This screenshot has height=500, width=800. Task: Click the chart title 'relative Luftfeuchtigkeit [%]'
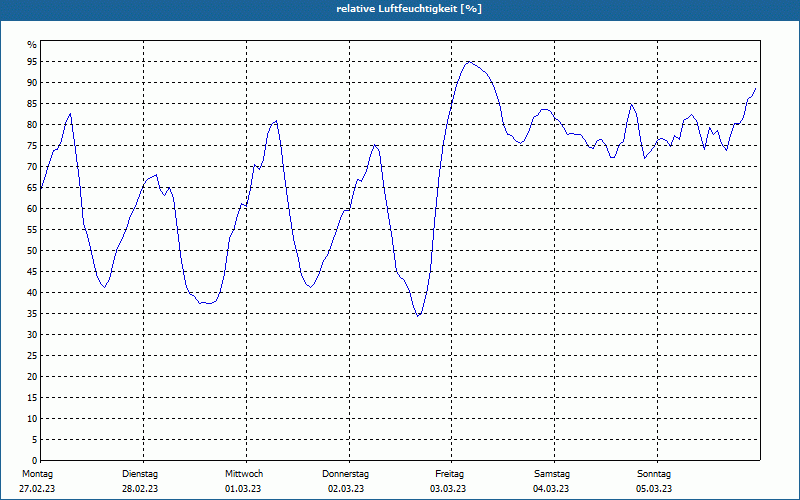point(409,9)
